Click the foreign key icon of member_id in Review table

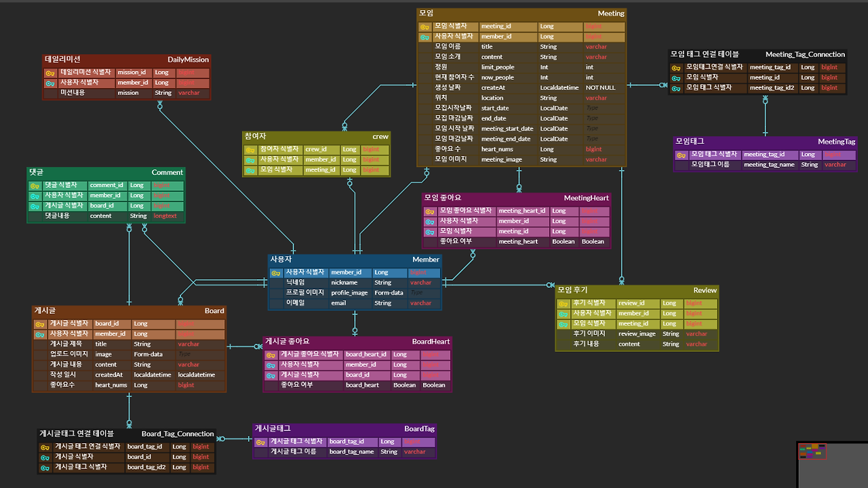tap(563, 314)
